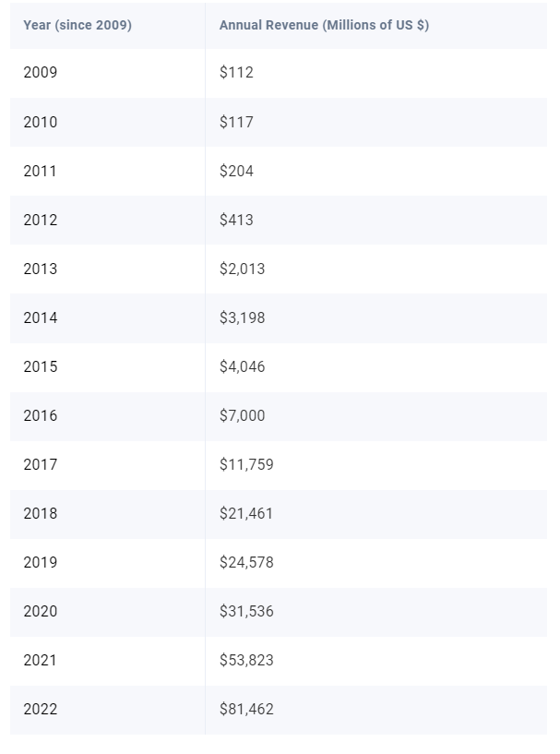
Task: Select the 2022 year cell
Action: click(x=41, y=709)
